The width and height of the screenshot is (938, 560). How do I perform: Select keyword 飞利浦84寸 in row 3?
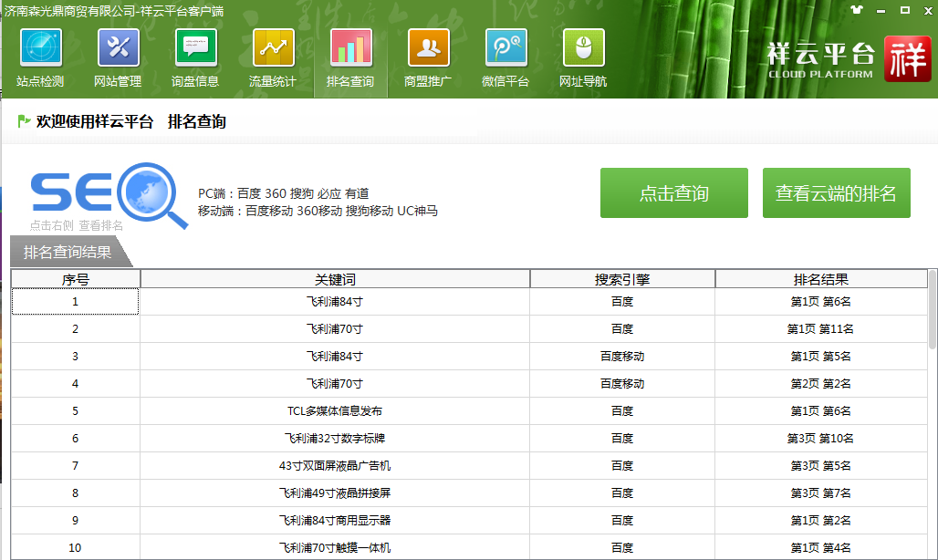tap(335, 357)
